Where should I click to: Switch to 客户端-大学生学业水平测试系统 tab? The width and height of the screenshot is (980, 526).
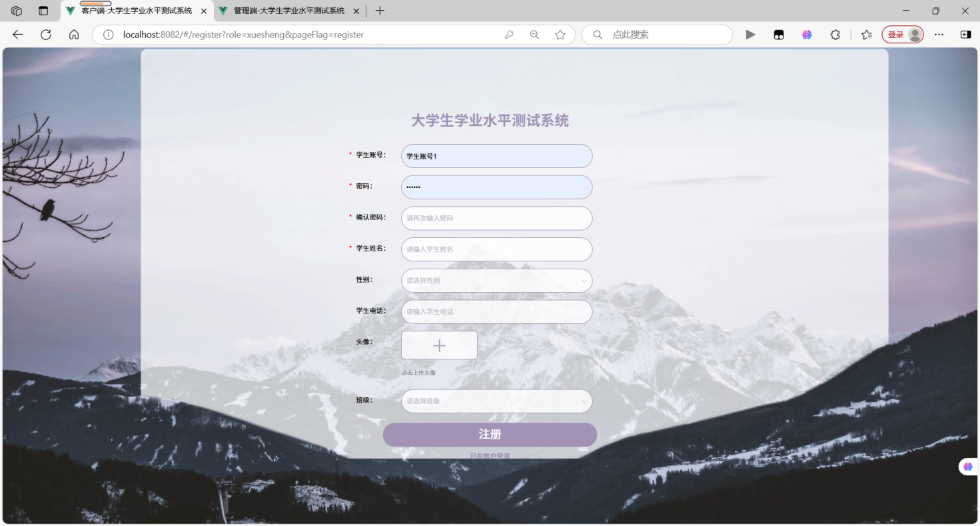click(137, 11)
